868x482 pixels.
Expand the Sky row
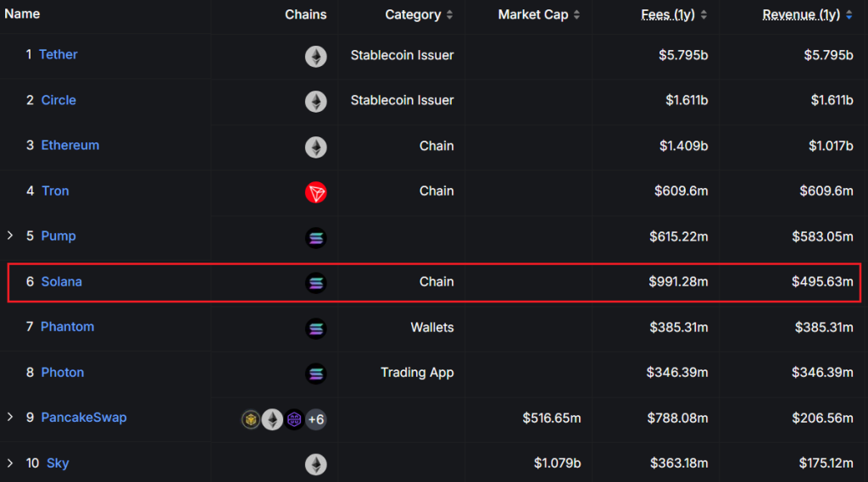[10, 463]
